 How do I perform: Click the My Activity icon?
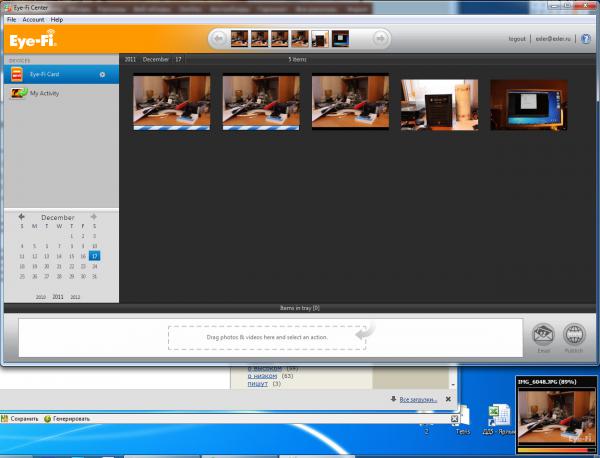coord(18,93)
